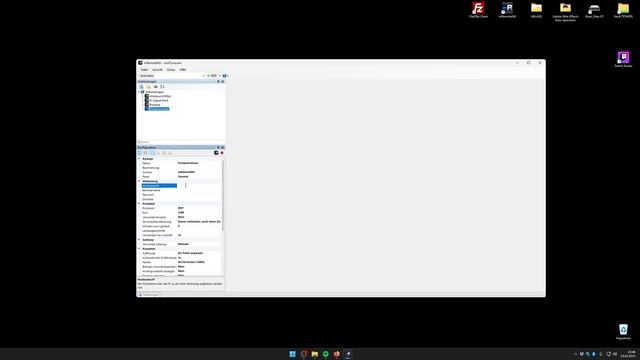
Task: Collapse the Verbindungen root tree node
Action: pyautogui.click(x=139, y=92)
